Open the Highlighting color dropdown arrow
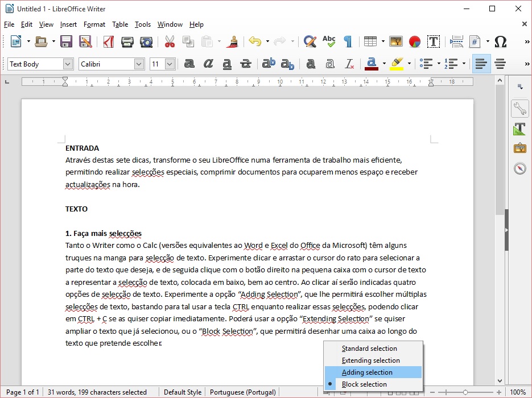The width and height of the screenshot is (532, 398). point(409,64)
